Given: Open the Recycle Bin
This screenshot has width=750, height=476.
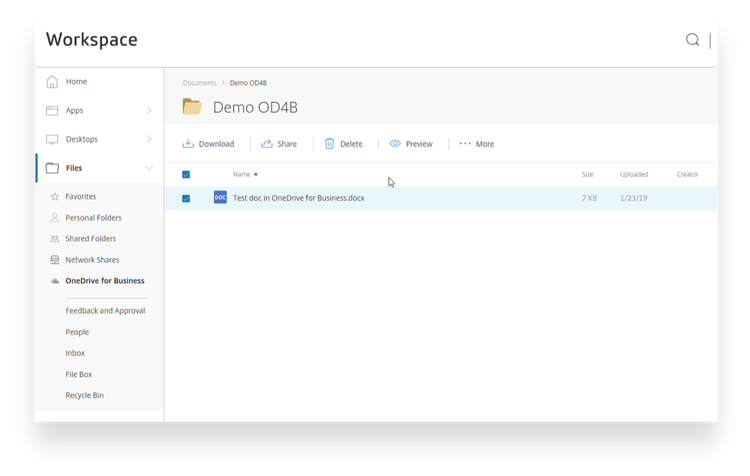Looking at the screenshot, I should 84,395.
